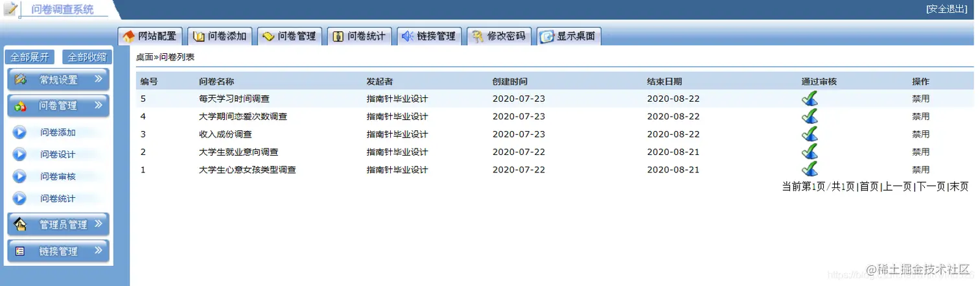The image size is (980, 286).
Task: Click the blue arrow icon beside 问卷添加
Action: [x=19, y=132]
